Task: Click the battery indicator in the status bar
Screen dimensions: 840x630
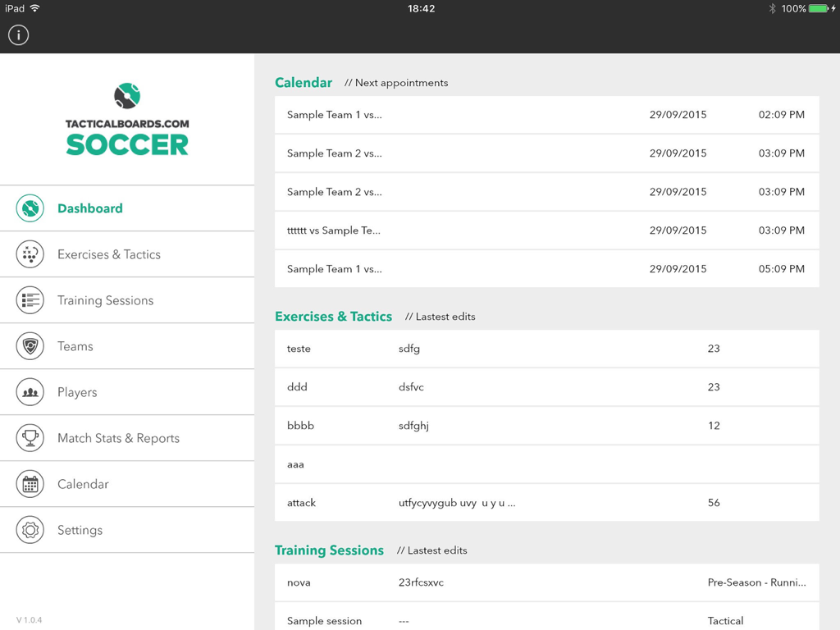Action: 818,8
